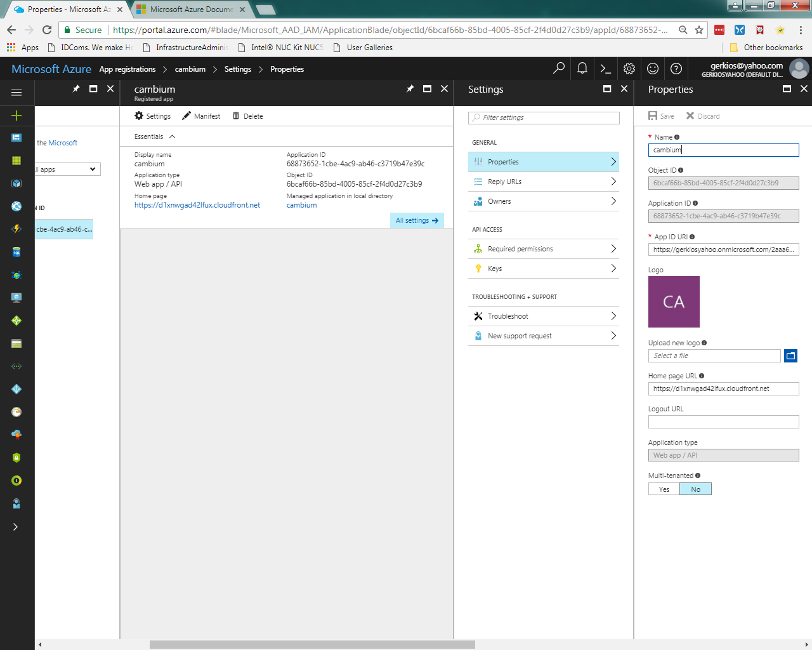Screen dimensions: 812x650
Task: Click Object ID info tooltip icon
Action: [681, 170]
